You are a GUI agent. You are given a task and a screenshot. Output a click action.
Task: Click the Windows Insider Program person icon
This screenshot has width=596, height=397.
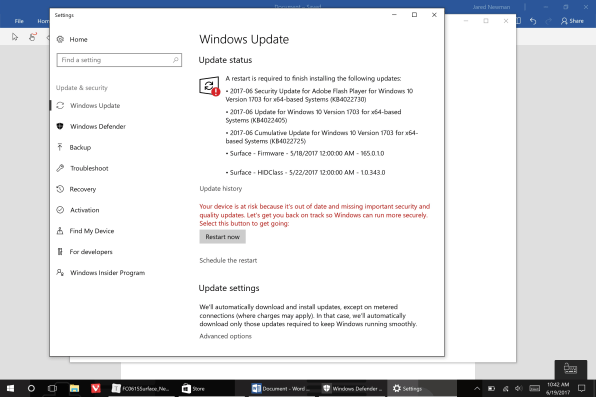pyautogui.click(x=60, y=272)
